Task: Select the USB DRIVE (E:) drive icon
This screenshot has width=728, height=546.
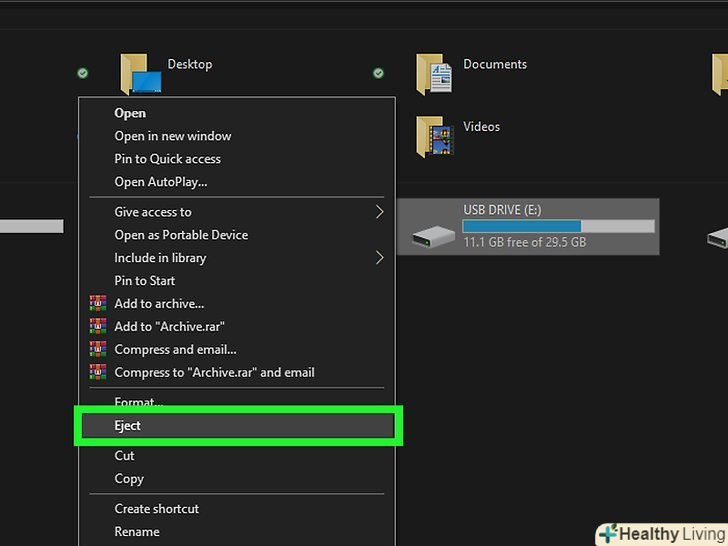Action: tap(433, 236)
